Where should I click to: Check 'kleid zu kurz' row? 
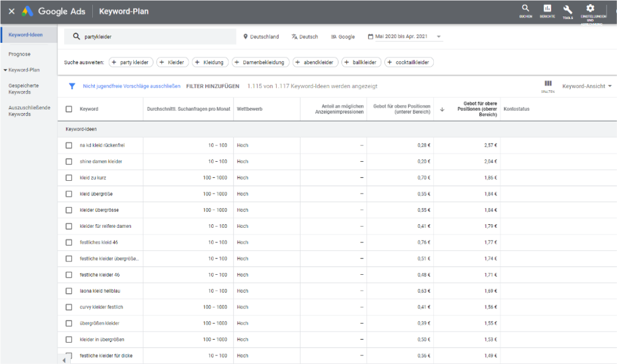69,178
